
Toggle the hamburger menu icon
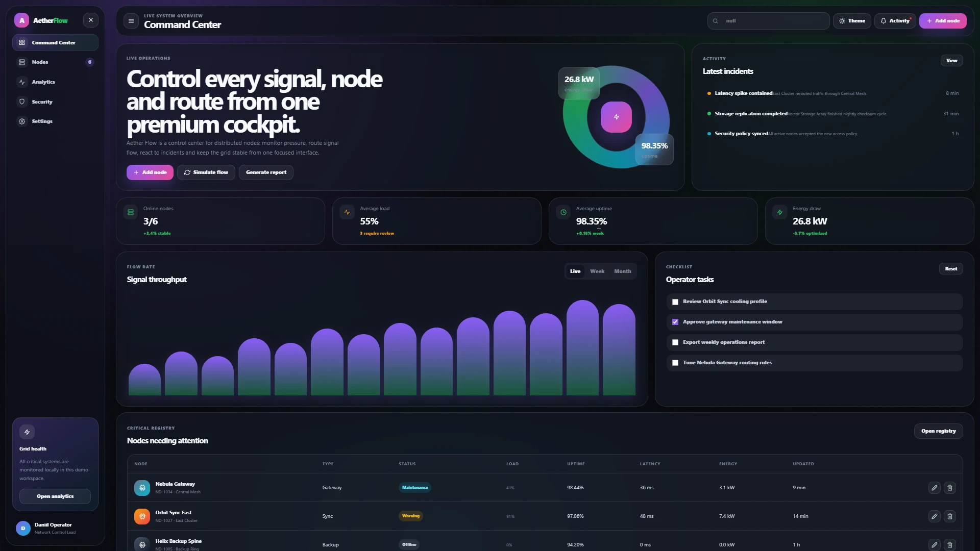tap(131, 21)
